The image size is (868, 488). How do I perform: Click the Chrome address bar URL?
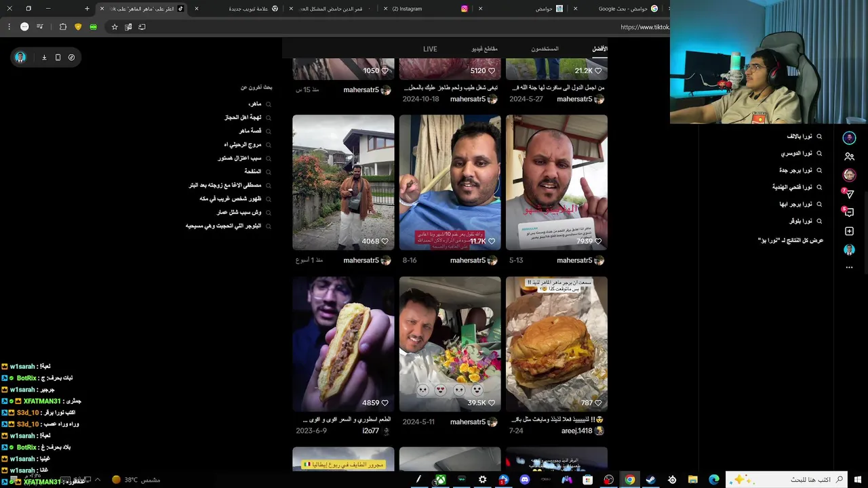[644, 27]
